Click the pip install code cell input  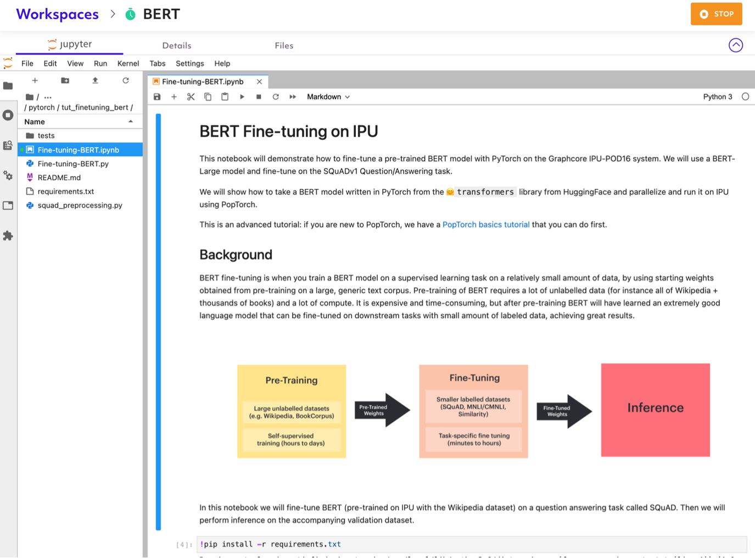[472, 545]
